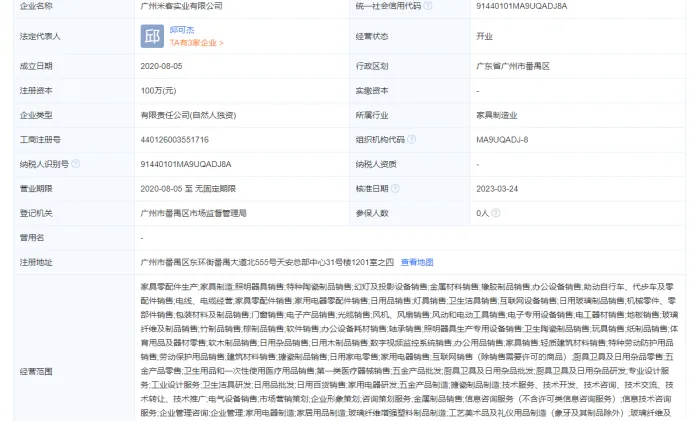This screenshot has height=422, width=692.
Task: Open legal representative 邱可杰 profile link
Action: 182,30
